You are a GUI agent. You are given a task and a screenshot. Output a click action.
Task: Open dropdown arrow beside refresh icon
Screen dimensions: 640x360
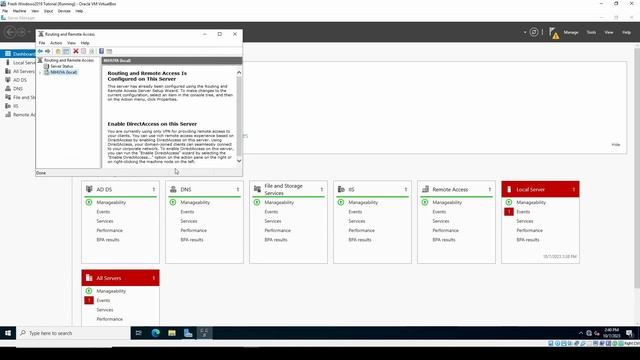[x=525, y=32]
